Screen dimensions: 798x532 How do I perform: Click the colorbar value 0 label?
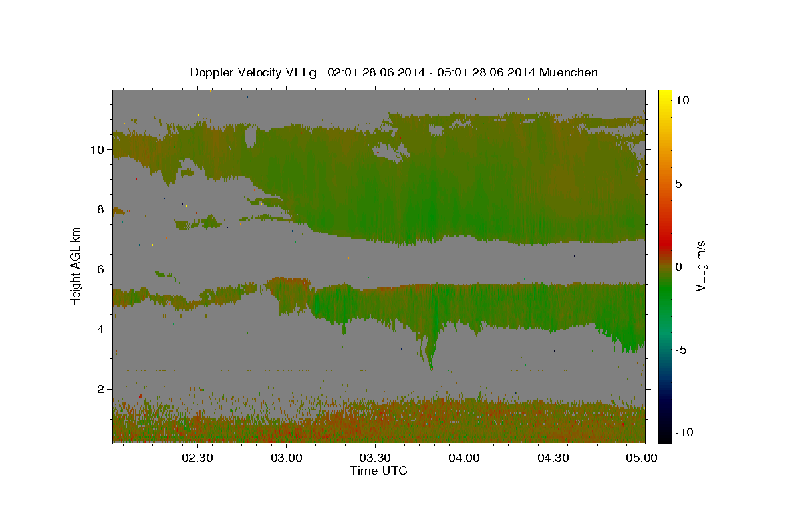tap(678, 267)
